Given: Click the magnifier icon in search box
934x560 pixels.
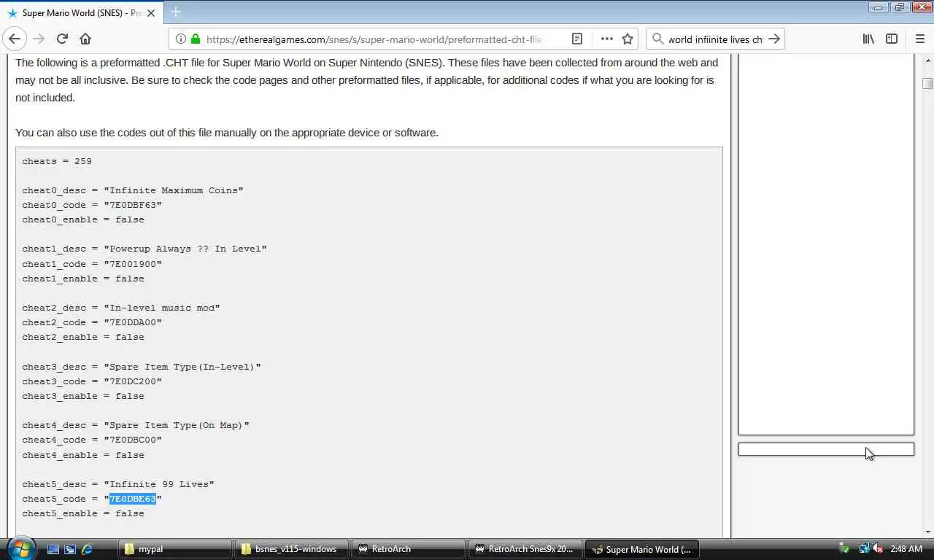Looking at the screenshot, I should click(x=657, y=39).
